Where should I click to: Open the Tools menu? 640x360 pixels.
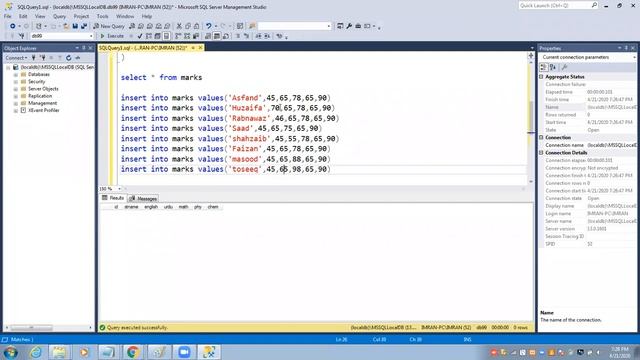click(102, 16)
